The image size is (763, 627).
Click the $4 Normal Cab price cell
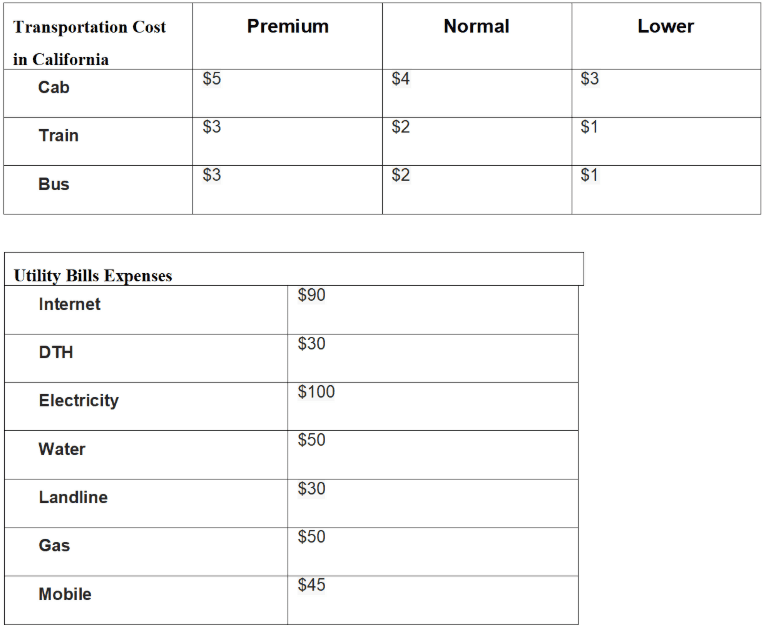point(401,79)
